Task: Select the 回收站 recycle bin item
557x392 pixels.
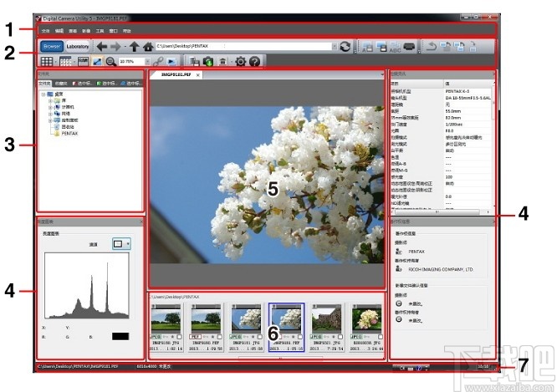Action: (x=68, y=127)
